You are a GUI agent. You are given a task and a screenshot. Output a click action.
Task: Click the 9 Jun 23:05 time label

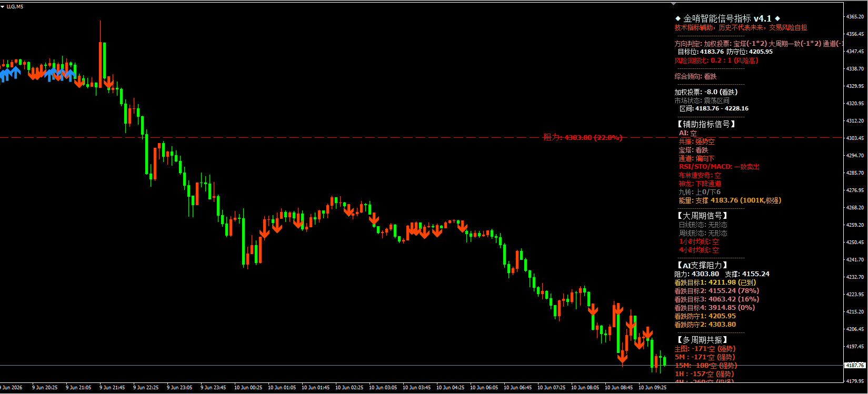pos(179,388)
